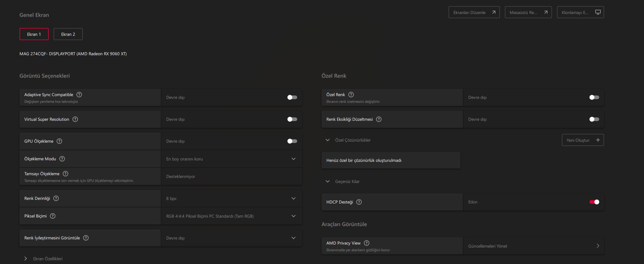Click Görüntü Seçenekleri heading
Image resolution: width=644 pixels, height=264 pixels.
click(44, 76)
